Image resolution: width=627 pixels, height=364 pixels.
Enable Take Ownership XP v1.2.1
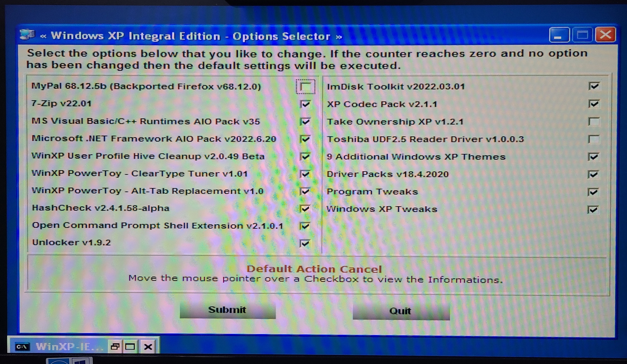coord(594,121)
